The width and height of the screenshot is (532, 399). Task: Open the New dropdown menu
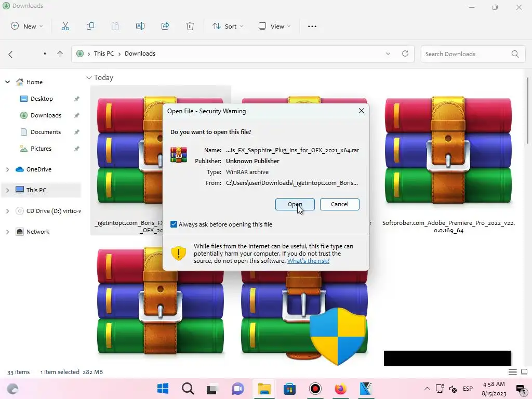point(27,26)
